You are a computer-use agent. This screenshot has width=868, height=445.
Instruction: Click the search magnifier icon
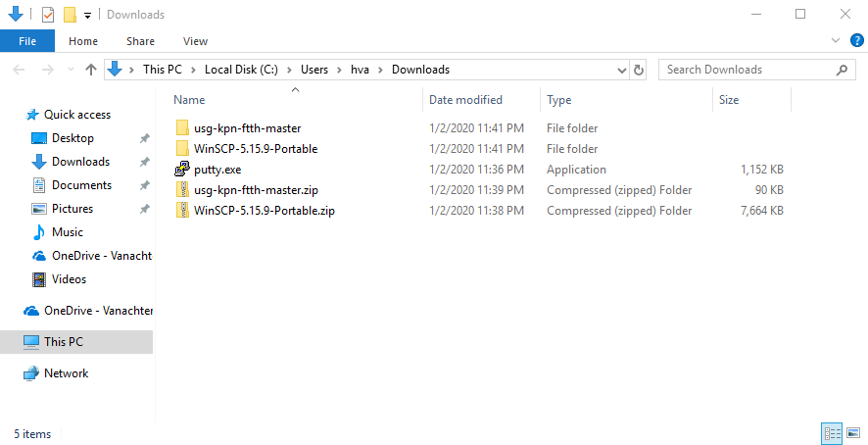tap(842, 70)
